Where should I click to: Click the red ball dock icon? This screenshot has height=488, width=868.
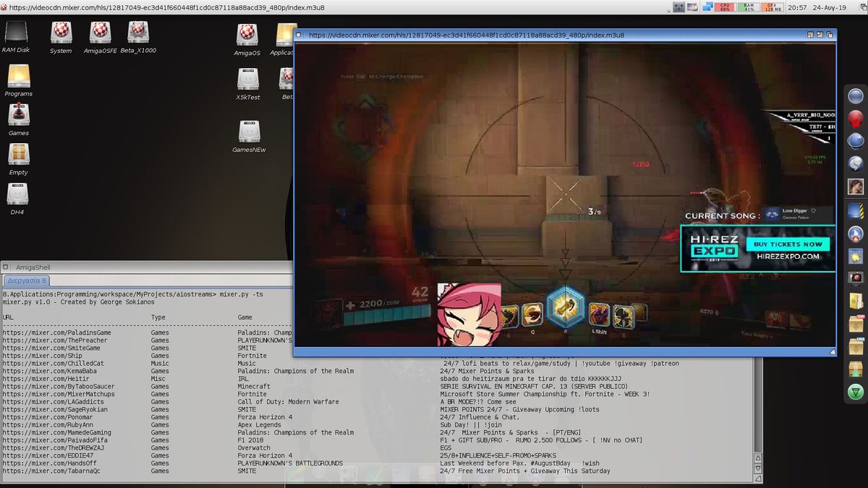click(x=856, y=119)
